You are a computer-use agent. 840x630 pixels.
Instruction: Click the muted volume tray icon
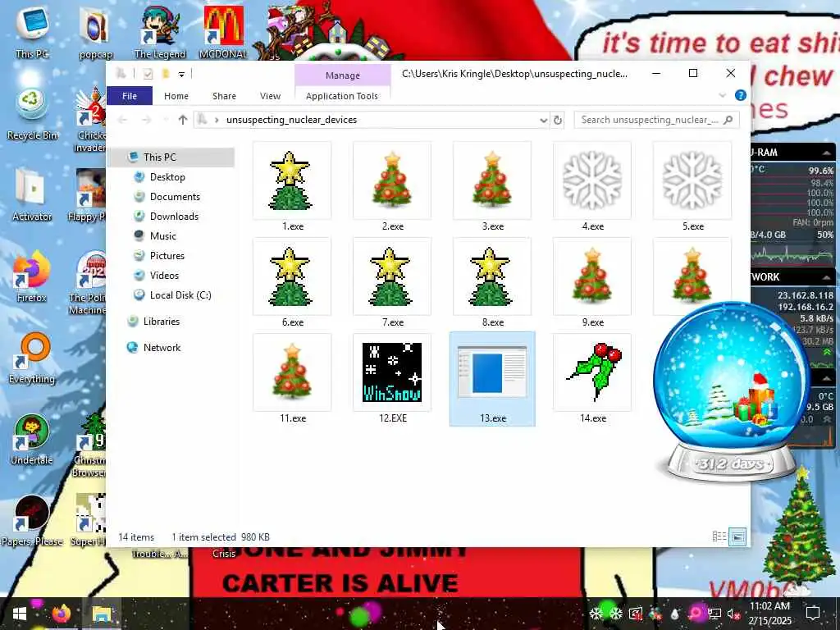tap(733, 614)
